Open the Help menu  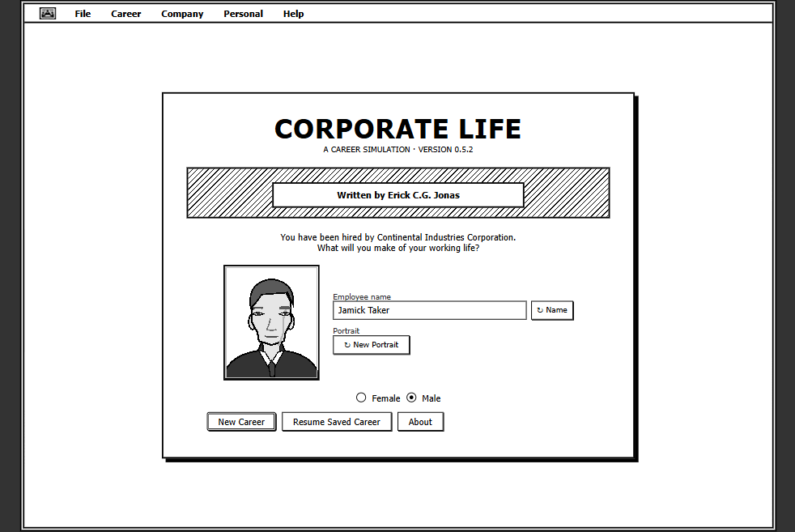293,14
